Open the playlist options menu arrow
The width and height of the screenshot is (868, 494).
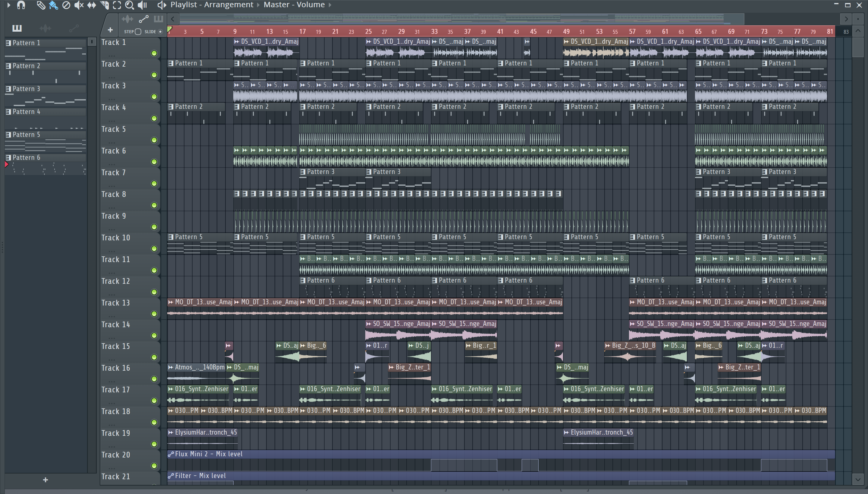(8, 5)
